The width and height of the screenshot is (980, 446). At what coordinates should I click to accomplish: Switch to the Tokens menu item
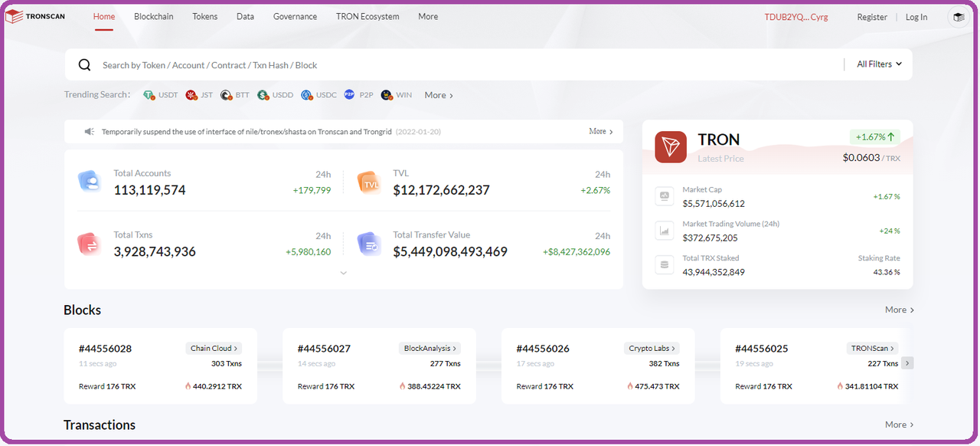click(x=204, y=16)
